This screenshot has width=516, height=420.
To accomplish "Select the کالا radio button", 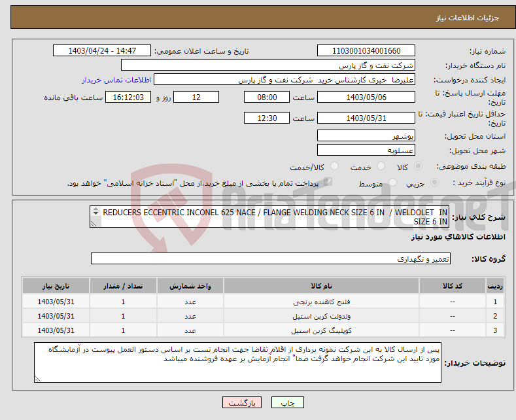I will (x=418, y=166).
